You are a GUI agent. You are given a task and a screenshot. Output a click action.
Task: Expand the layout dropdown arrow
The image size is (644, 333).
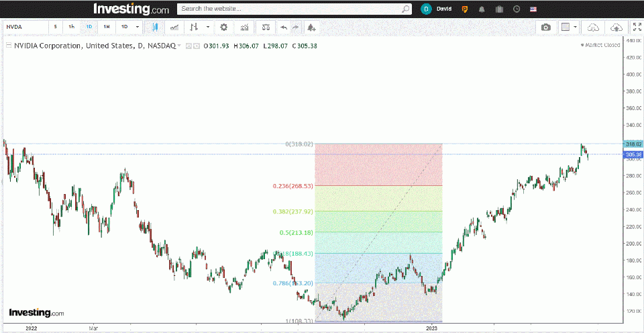click(x=575, y=27)
